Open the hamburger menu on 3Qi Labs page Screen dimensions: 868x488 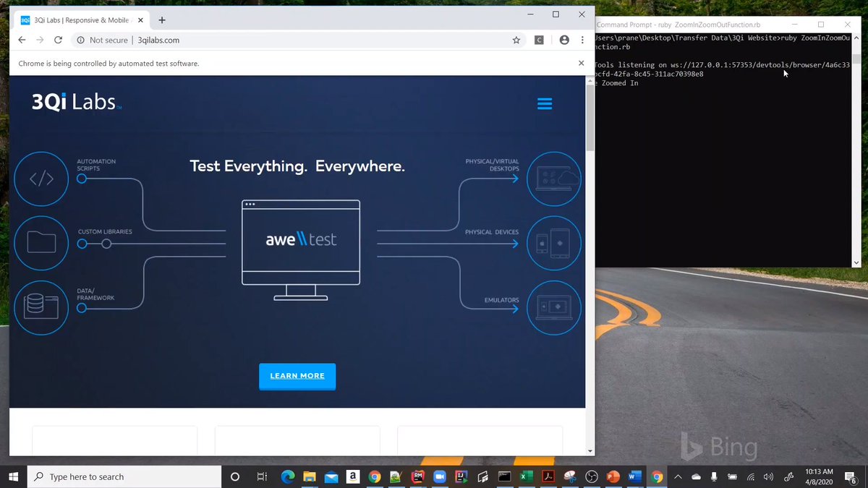point(545,104)
